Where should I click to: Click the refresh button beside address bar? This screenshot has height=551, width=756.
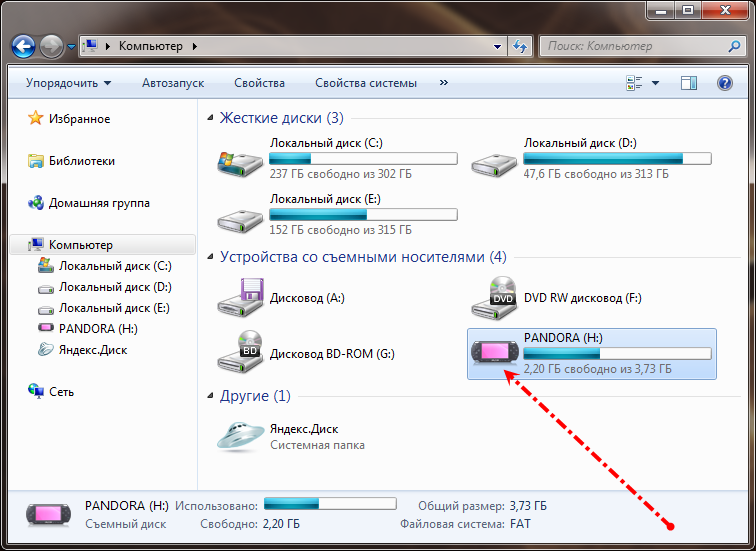[x=520, y=46]
